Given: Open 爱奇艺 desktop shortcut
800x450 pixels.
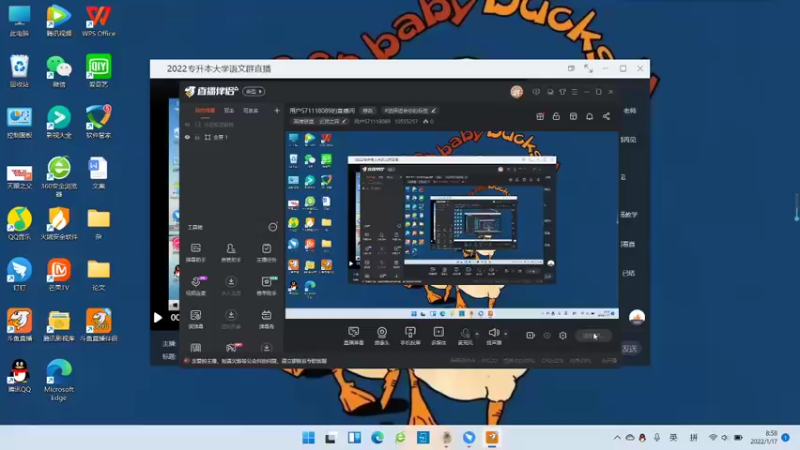Looking at the screenshot, I should [x=98, y=70].
